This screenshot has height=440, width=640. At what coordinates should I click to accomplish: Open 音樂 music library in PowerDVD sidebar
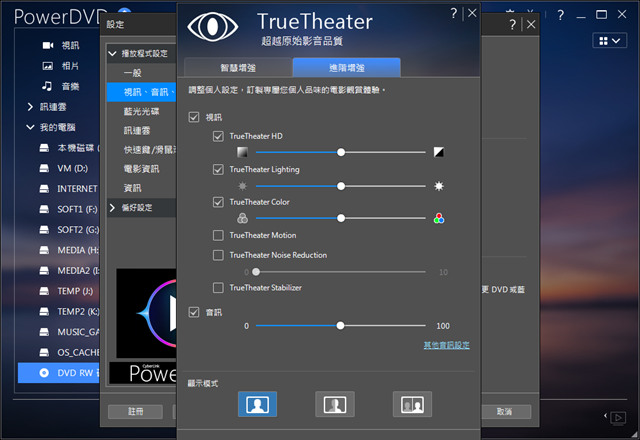point(61,86)
